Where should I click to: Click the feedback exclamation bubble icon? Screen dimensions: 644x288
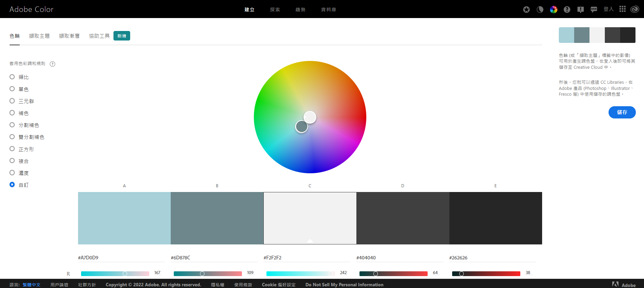tap(581, 10)
